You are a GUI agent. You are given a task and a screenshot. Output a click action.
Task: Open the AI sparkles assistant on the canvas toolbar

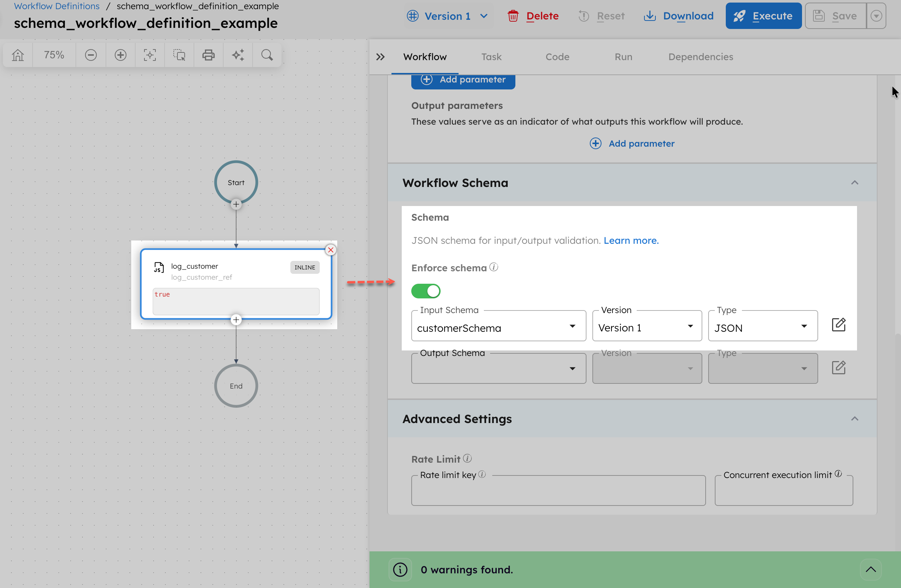point(238,55)
